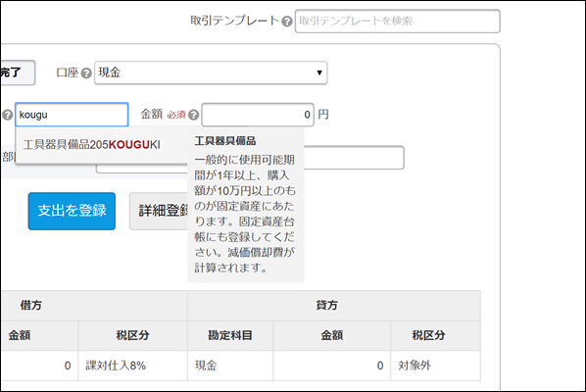Click the 金額 amount input field
Image resolution: width=586 pixels, height=392 pixels.
(x=258, y=115)
